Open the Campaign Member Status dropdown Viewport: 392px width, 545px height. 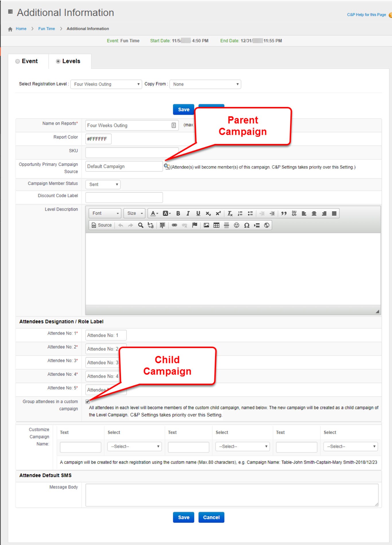tap(103, 185)
